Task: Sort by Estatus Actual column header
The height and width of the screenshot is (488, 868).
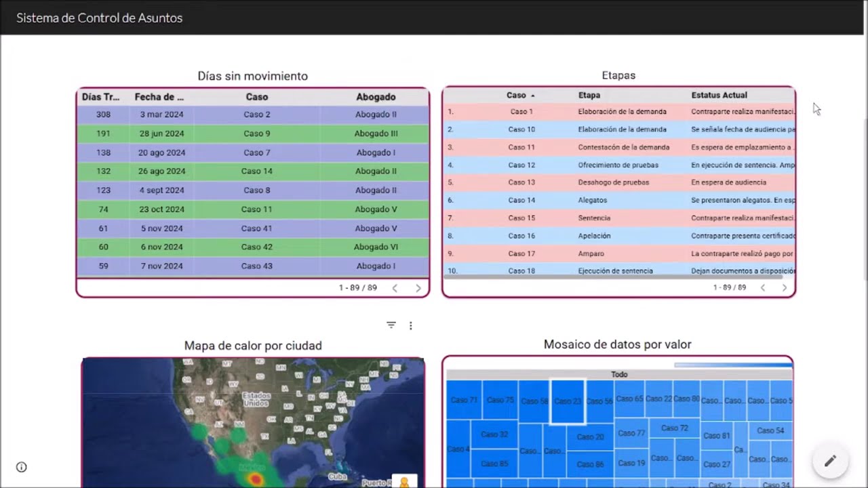Action: [719, 96]
